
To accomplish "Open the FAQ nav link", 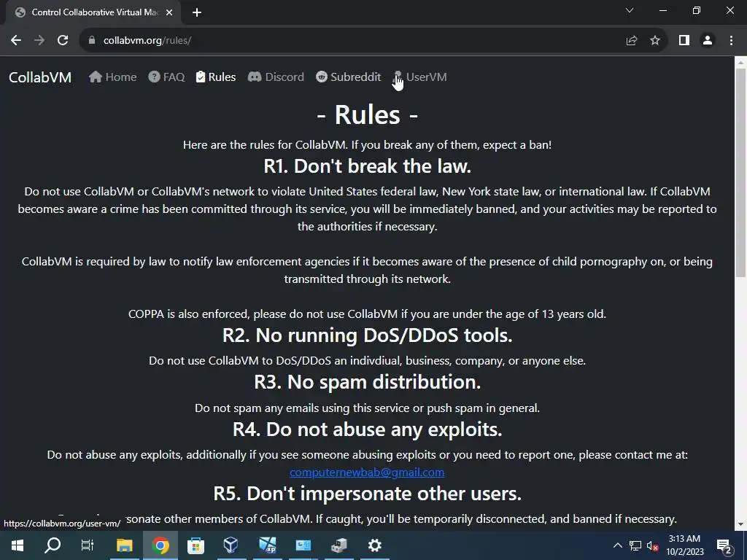I will pos(166,77).
